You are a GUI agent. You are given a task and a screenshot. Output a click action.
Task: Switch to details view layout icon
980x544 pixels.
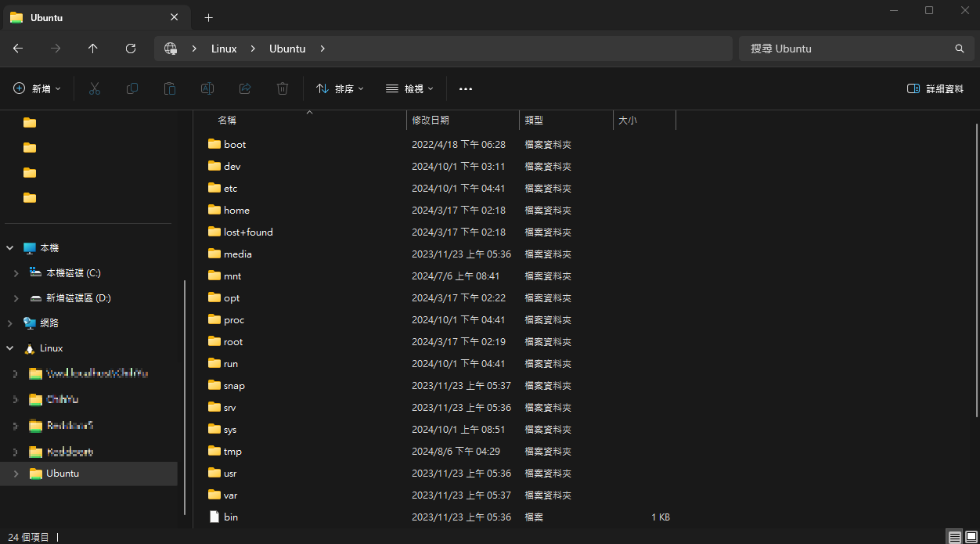click(955, 537)
